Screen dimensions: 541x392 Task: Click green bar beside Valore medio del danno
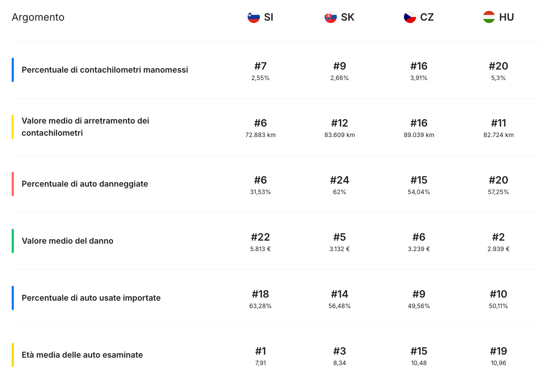[x=13, y=241]
